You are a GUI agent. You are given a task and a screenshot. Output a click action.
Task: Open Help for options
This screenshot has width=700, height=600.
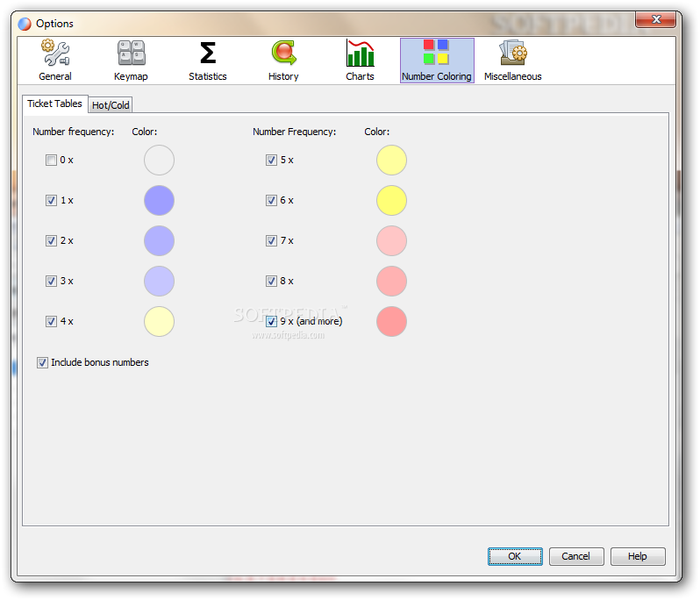[x=638, y=556]
